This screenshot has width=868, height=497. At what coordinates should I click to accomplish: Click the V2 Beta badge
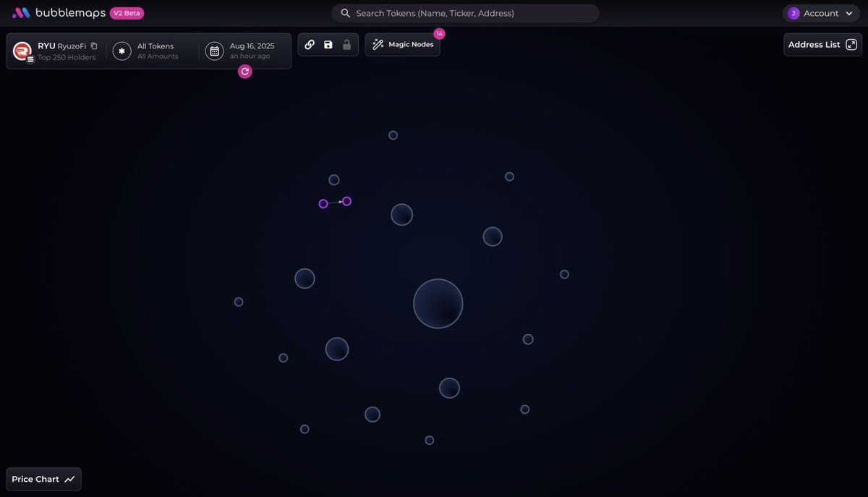pyautogui.click(x=127, y=13)
